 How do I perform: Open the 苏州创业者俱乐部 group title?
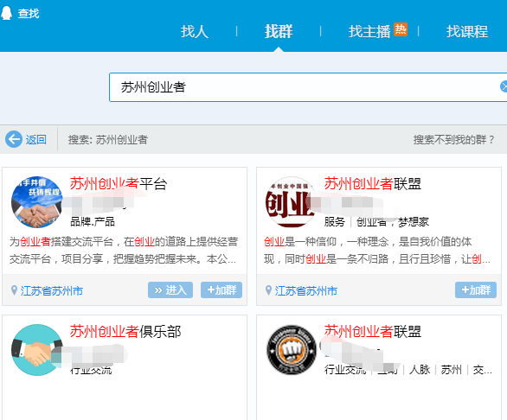[x=125, y=332]
